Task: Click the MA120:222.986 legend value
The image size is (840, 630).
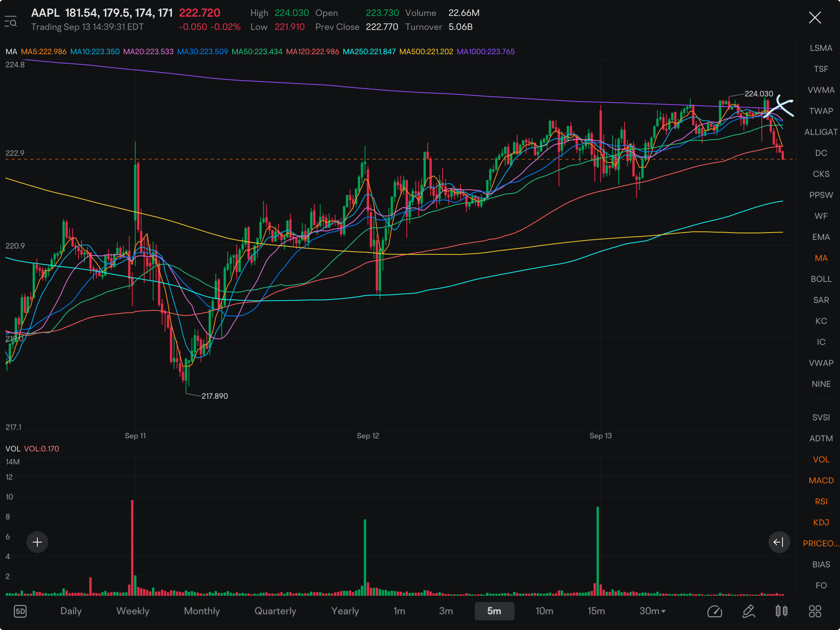Action: 312,51
